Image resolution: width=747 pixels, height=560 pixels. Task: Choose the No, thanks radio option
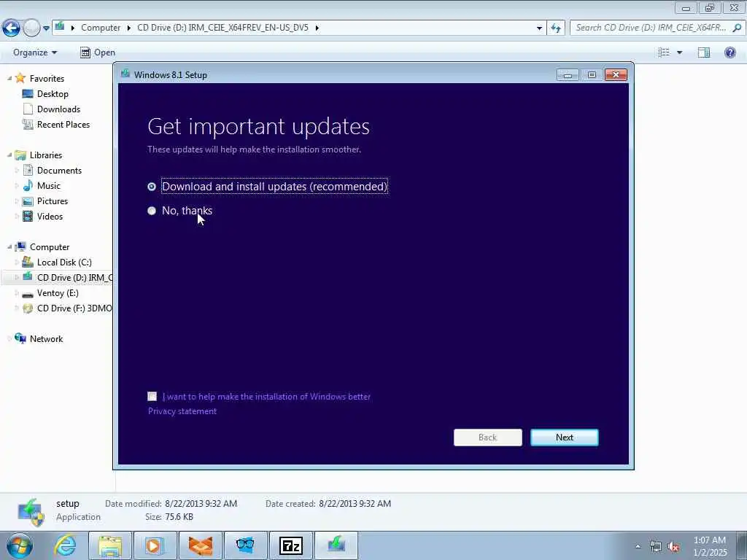click(x=152, y=211)
